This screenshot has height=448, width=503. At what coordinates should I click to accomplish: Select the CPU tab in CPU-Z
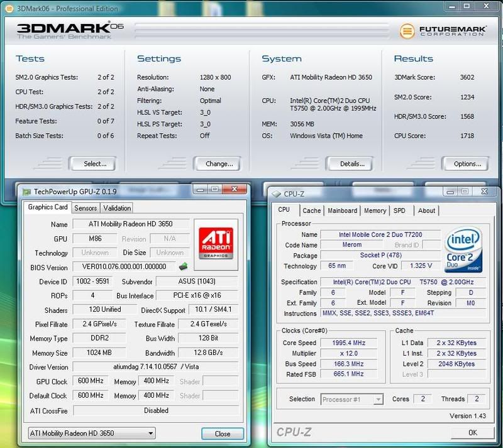coord(284,210)
